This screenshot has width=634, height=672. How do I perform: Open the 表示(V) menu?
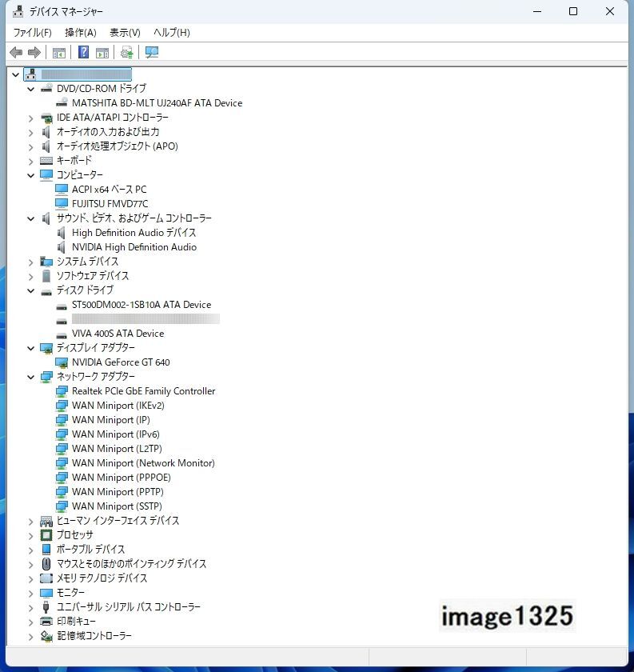click(x=125, y=33)
